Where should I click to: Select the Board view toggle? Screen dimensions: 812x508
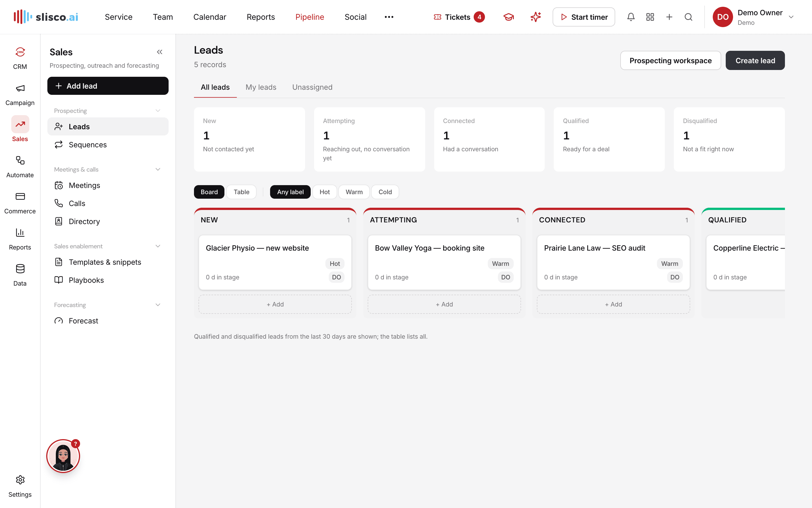209,192
